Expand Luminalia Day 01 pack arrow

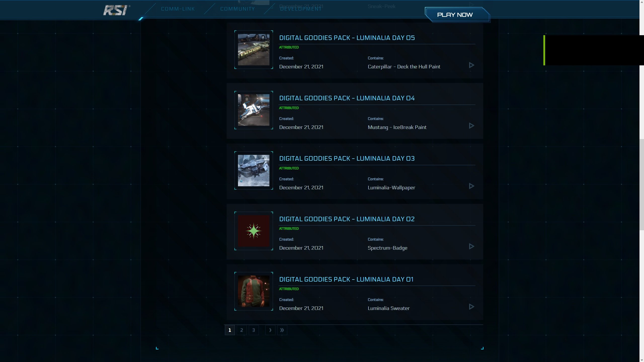[x=472, y=307]
